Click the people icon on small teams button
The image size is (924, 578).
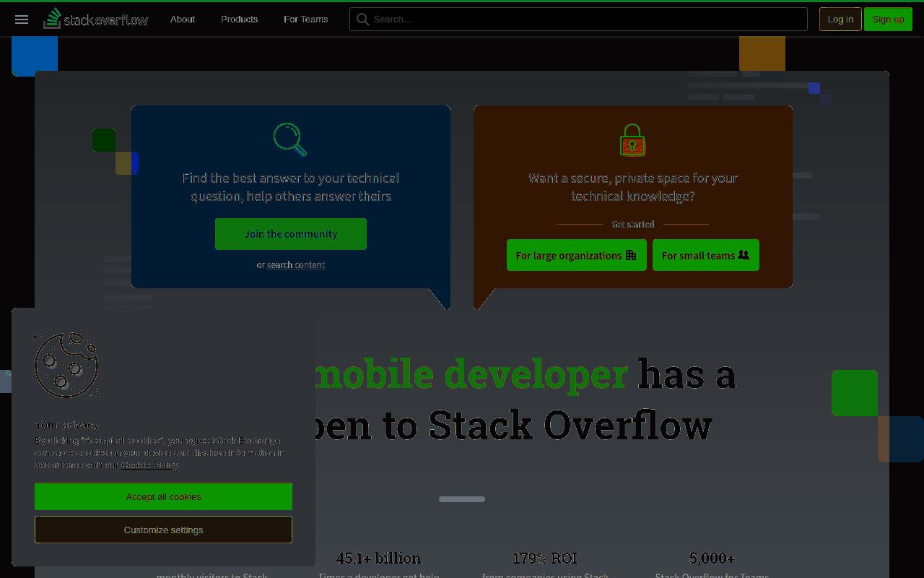[744, 255]
